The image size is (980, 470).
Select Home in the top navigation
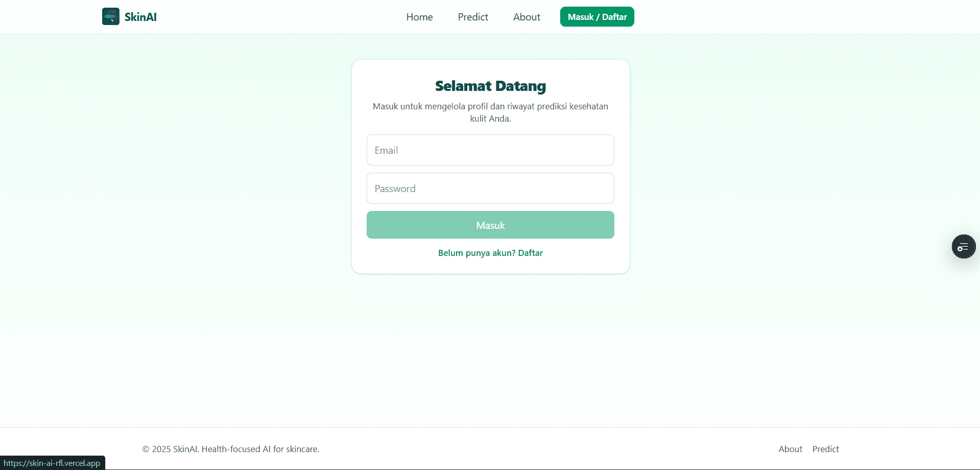click(x=419, y=17)
